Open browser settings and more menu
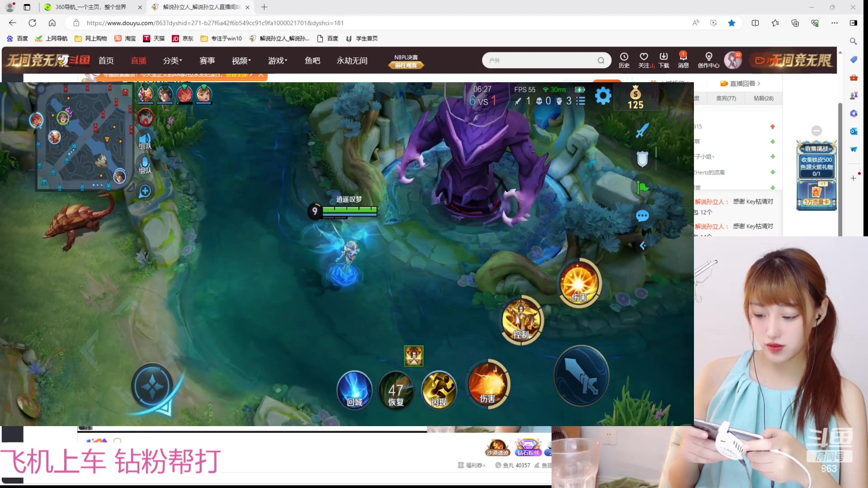868x488 pixels. [835, 23]
